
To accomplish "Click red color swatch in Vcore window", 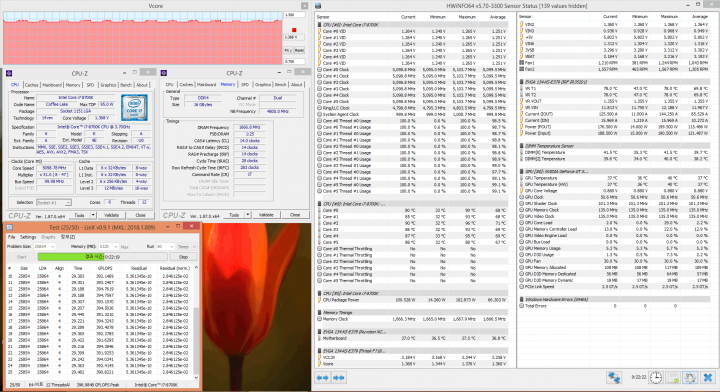I will (x=294, y=30).
